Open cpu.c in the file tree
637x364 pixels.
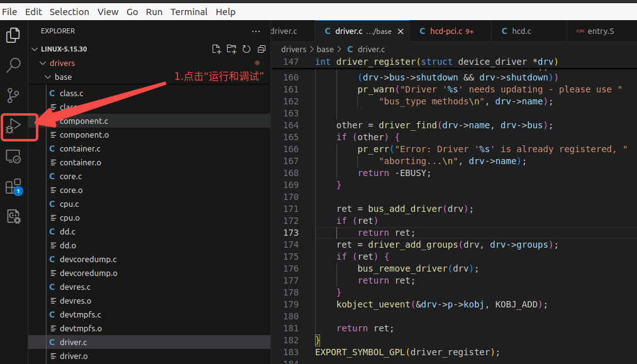[x=149, y=204]
